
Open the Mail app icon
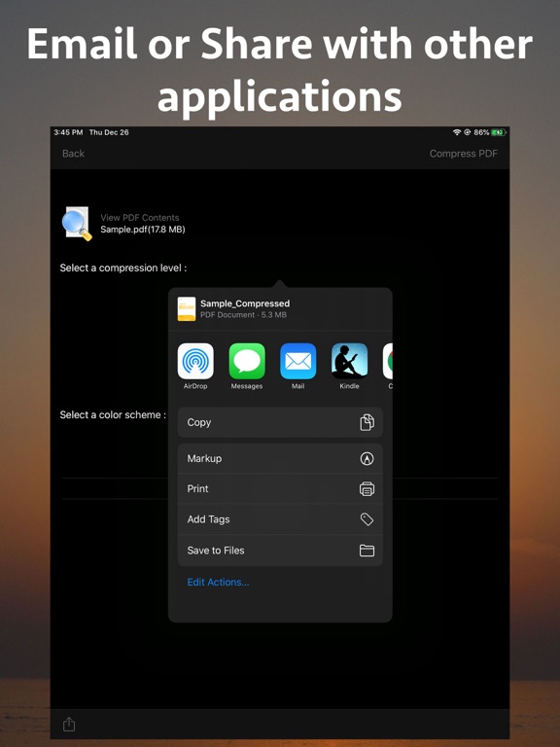(x=298, y=361)
